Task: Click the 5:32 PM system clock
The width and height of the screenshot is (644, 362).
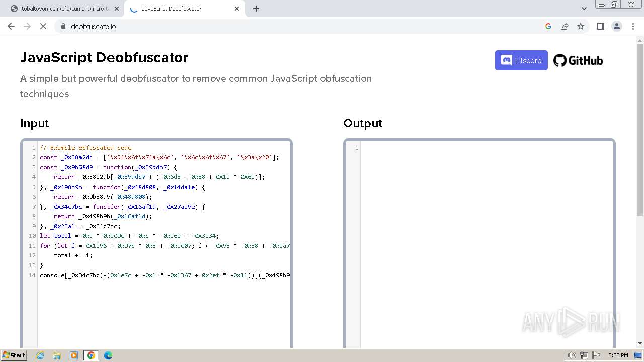Action: pos(618,355)
